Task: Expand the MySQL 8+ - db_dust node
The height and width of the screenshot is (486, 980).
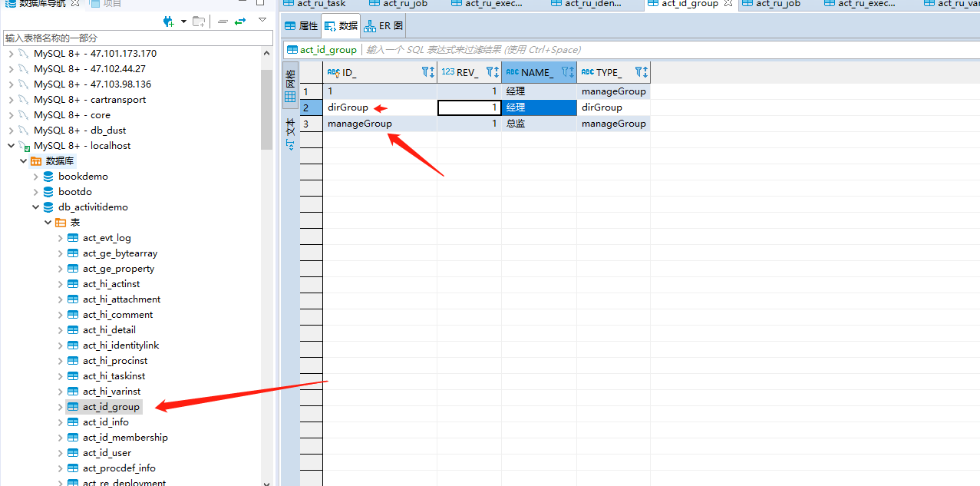Action: tap(11, 131)
